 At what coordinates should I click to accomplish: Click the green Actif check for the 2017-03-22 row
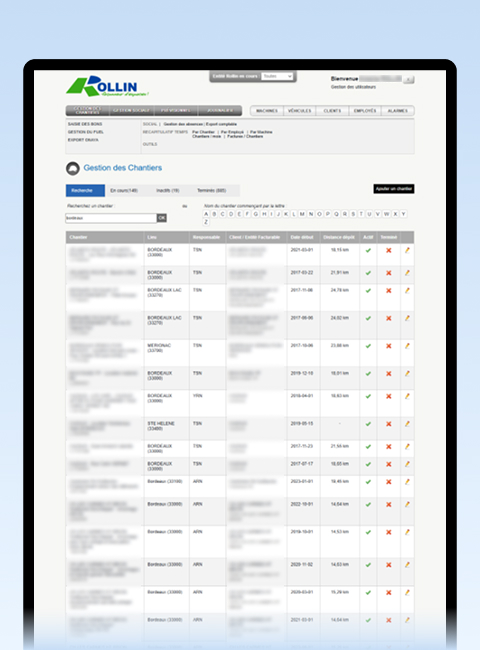tap(368, 273)
